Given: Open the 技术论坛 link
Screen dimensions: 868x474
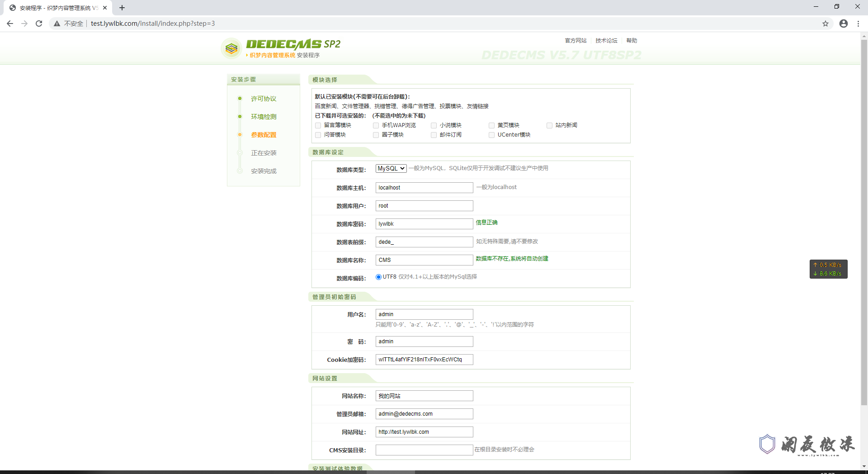Looking at the screenshot, I should tap(606, 40).
